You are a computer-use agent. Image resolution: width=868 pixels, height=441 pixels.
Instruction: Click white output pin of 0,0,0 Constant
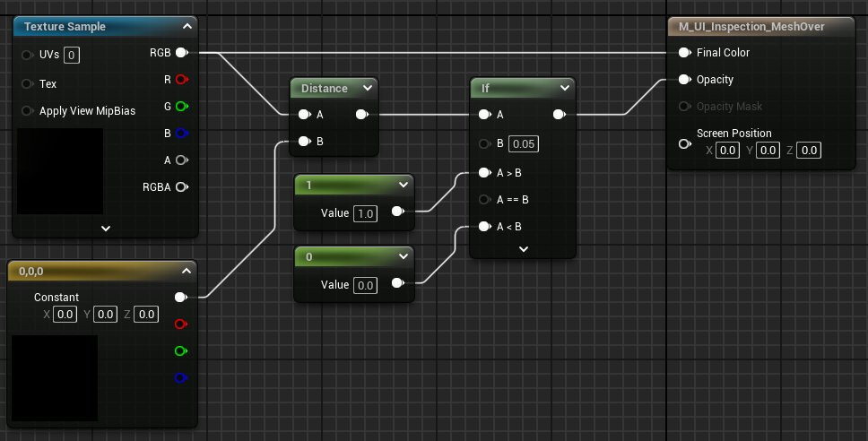pyautogui.click(x=181, y=297)
